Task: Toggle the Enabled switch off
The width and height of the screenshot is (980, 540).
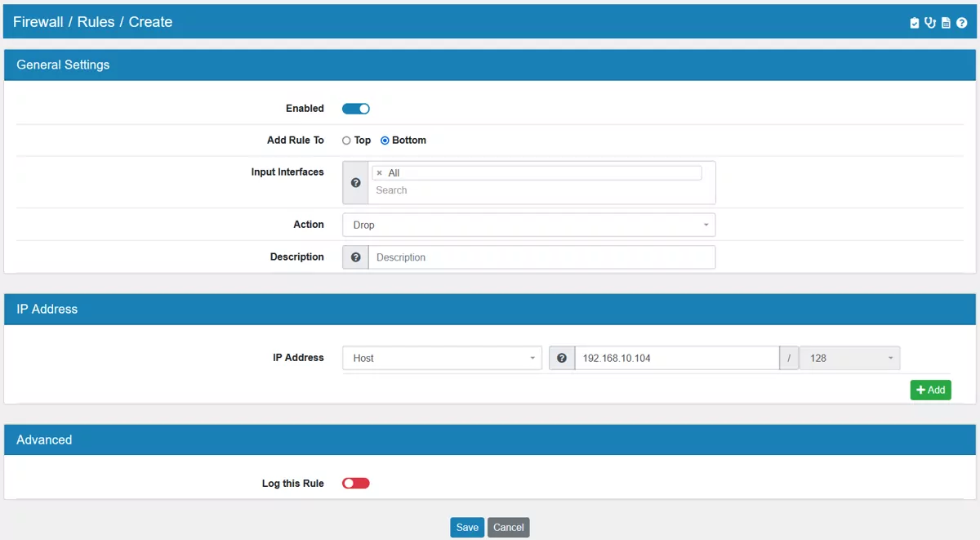Action: 356,109
